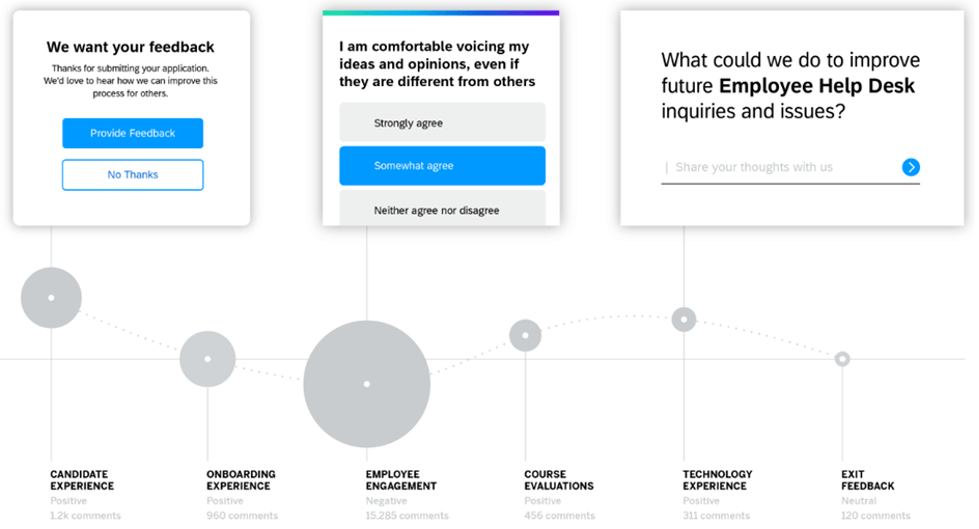
Task: Click the blue arrow submit icon
Action: (910, 167)
